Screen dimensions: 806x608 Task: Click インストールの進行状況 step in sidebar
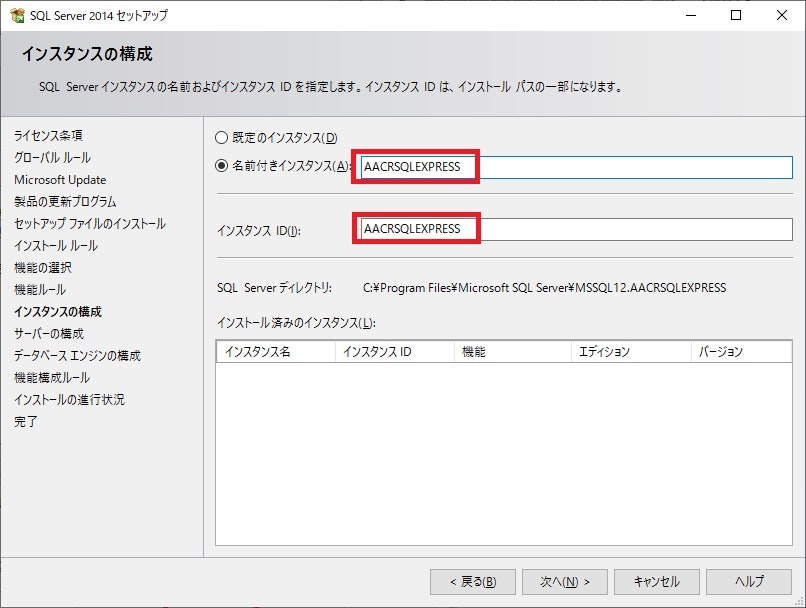tap(69, 399)
